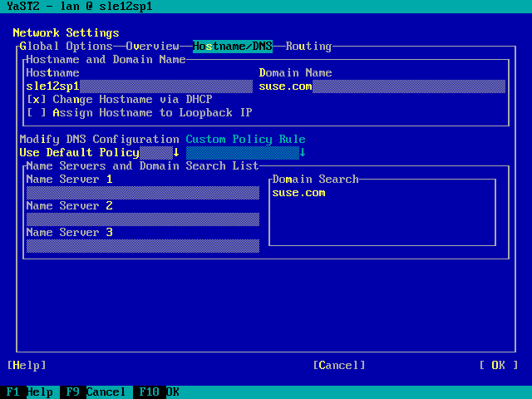Go to the Routing tab
Image resolution: width=532 pixels, height=399 pixels.
point(308,47)
